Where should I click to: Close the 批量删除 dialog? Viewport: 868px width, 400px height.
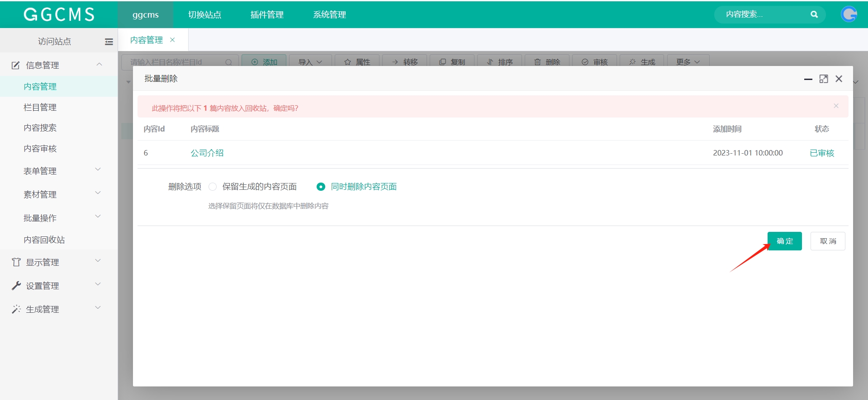click(x=839, y=79)
